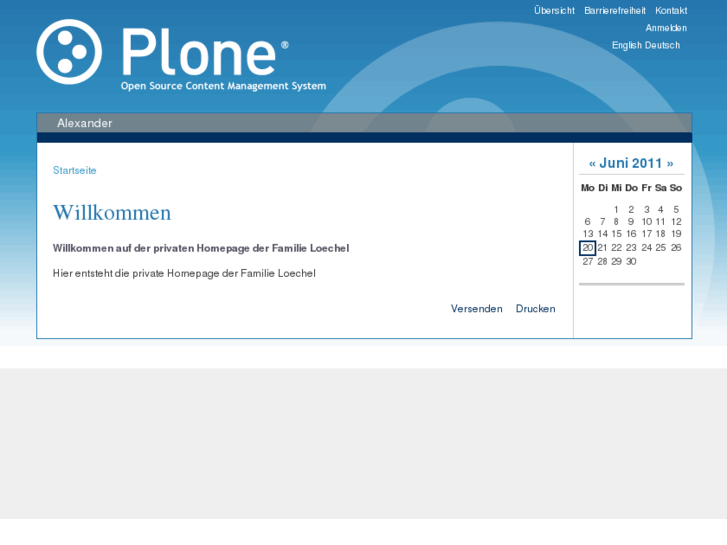Open the Barrierefreiheit link
Image resolution: width=727 pixels, height=545 pixels.
pos(615,11)
